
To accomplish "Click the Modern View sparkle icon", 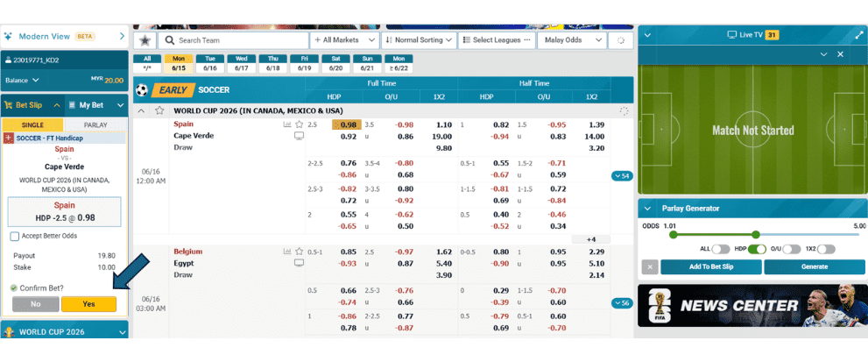I will tap(8, 37).
